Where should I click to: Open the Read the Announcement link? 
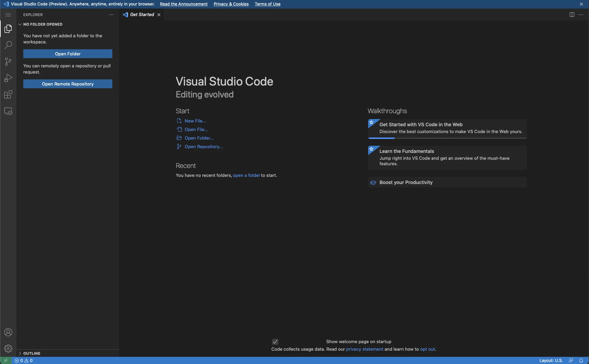coord(184,4)
